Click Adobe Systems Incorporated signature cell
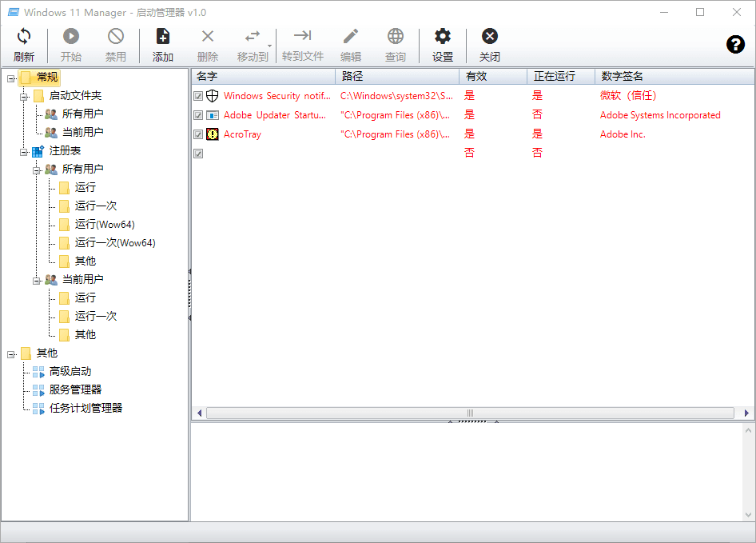The width and height of the screenshot is (756, 543). tap(660, 115)
